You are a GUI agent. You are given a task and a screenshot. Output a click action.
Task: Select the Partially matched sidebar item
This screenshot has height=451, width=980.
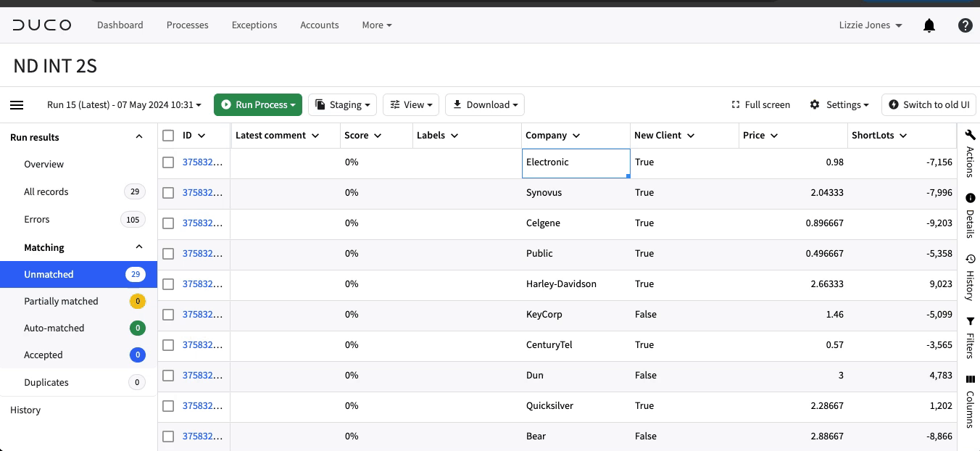[x=78, y=301]
